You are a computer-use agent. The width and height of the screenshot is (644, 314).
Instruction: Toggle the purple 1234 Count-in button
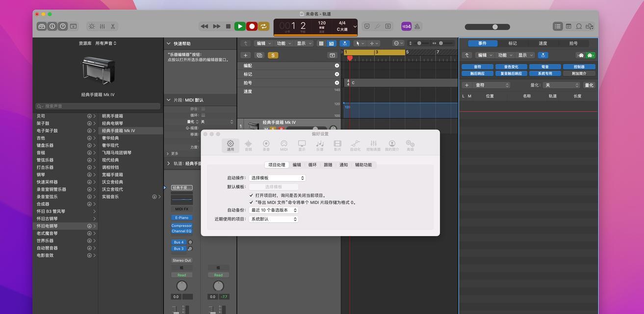tap(406, 26)
